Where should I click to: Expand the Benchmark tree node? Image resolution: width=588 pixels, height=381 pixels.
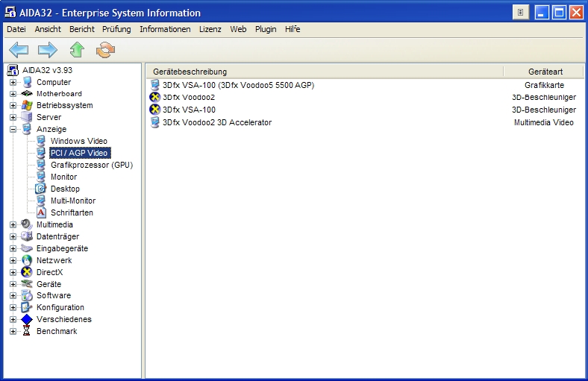pyautogui.click(x=13, y=331)
